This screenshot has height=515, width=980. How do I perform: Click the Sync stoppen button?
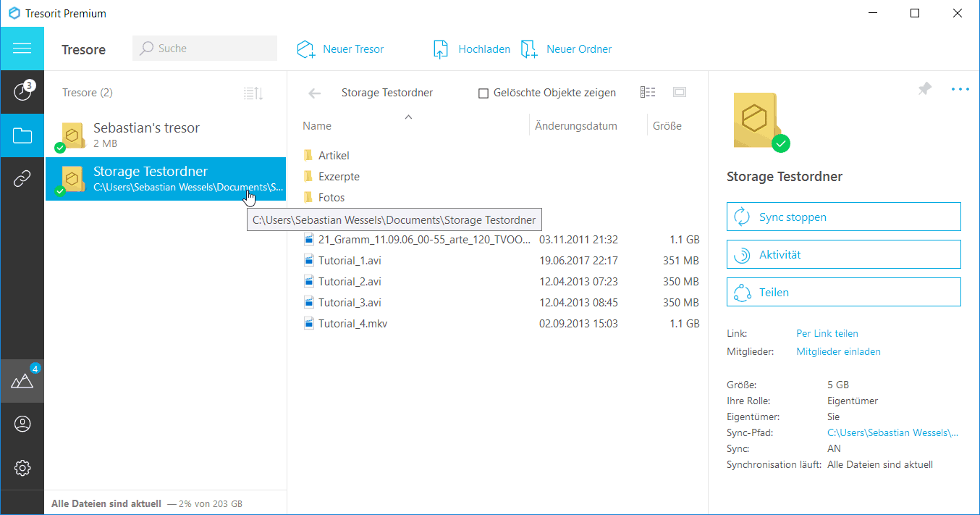(x=843, y=217)
